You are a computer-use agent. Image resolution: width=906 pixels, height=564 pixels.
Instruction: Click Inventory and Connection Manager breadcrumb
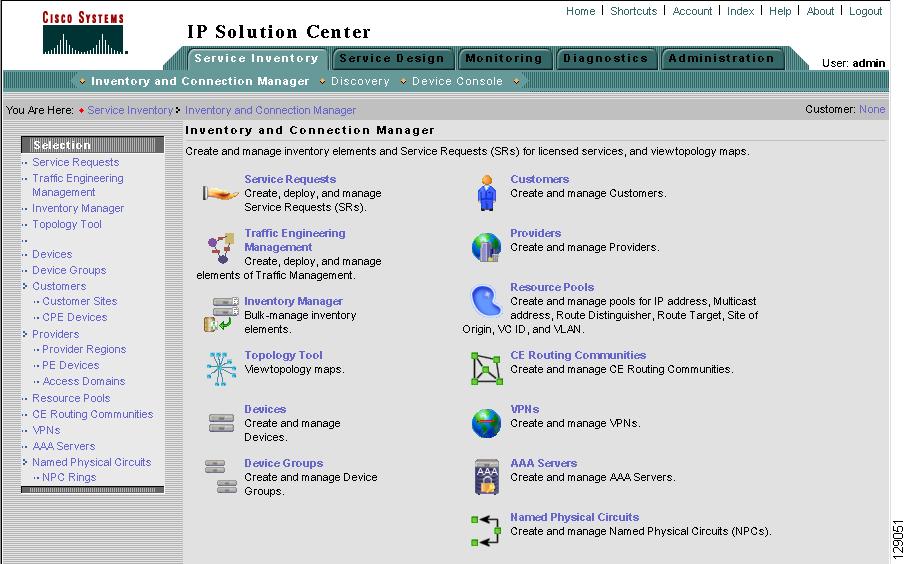coord(270,110)
